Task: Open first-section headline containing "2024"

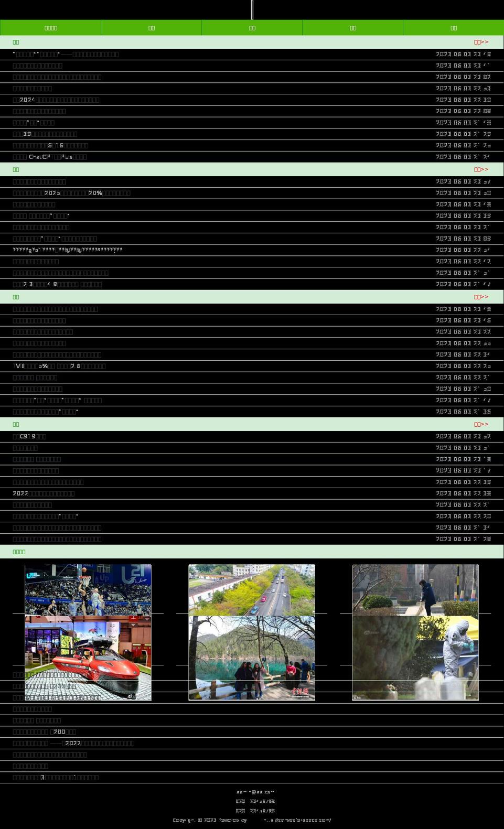Action: click(x=56, y=100)
